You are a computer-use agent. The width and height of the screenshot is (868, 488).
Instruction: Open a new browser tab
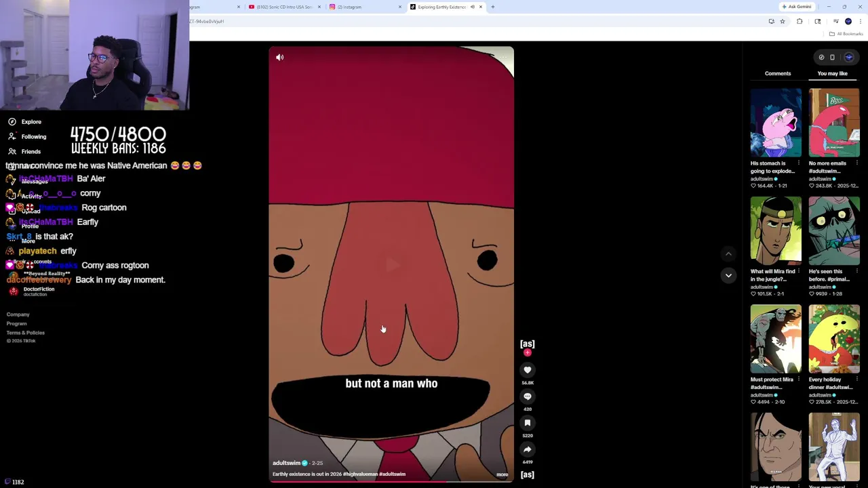(x=493, y=7)
